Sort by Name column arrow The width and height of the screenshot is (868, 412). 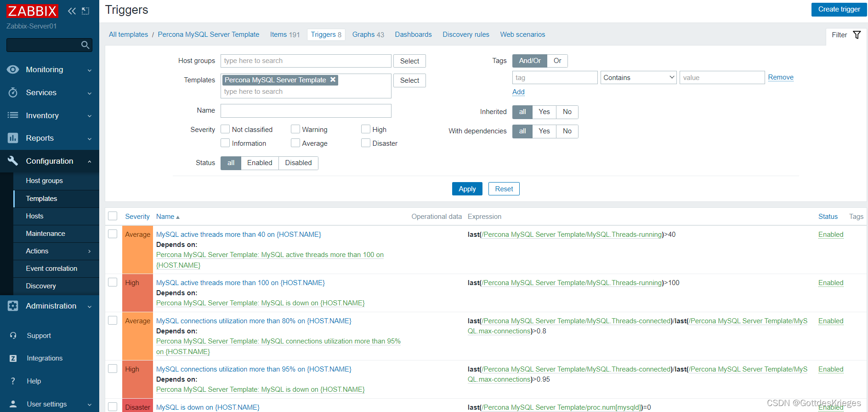[x=178, y=217]
